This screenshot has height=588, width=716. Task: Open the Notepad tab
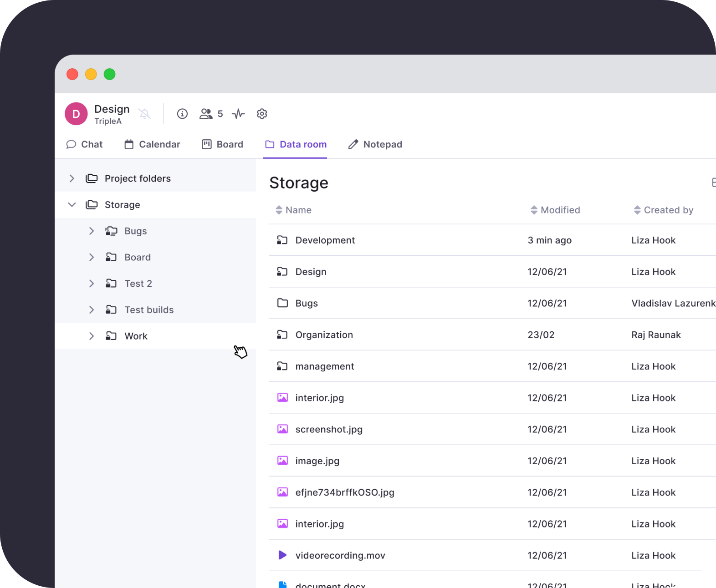pos(375,144)
